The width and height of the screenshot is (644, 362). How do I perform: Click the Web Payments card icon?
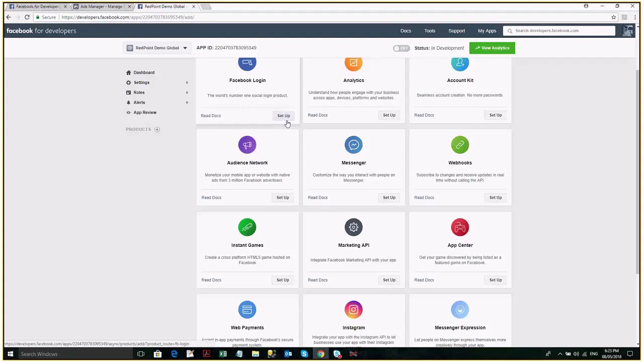pos(247,310)
